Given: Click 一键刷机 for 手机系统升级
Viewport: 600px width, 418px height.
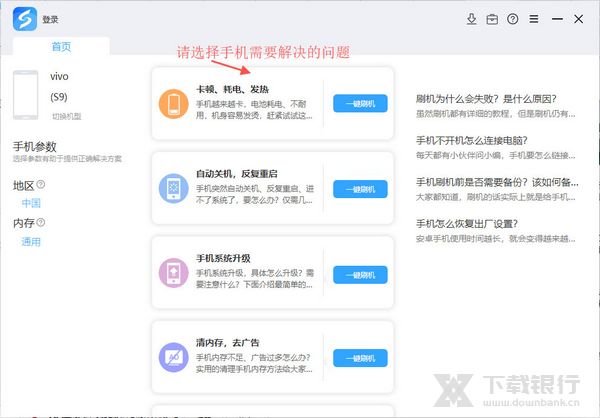Looking at the screenshot, I should [359, 273].
